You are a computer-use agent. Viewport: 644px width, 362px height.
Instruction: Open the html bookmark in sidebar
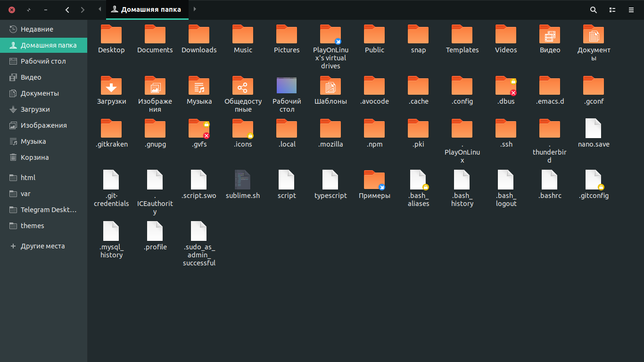(x=43, y=178)
